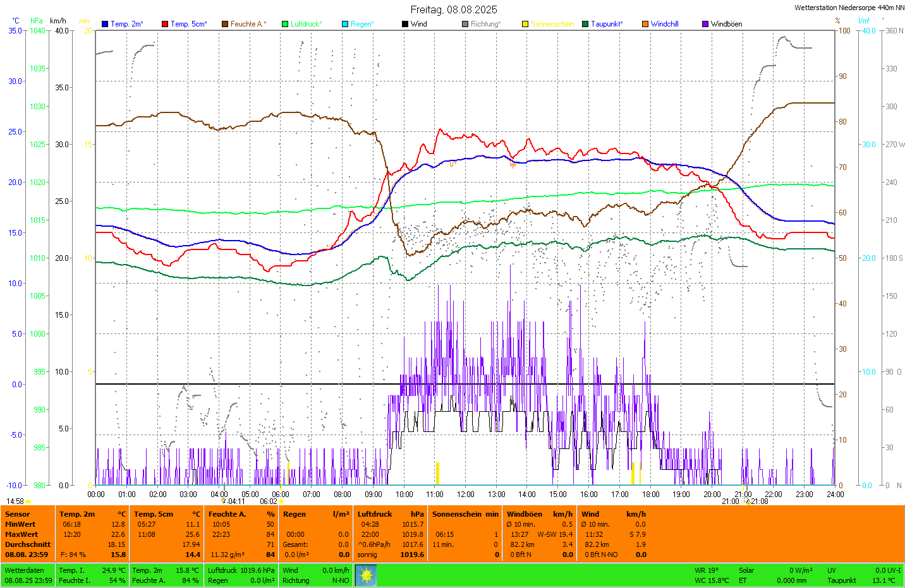This screenshot has width=905, height=588.
Task: Click the chart title Freitag, 08.08.2025
Action: click(453, 9)
